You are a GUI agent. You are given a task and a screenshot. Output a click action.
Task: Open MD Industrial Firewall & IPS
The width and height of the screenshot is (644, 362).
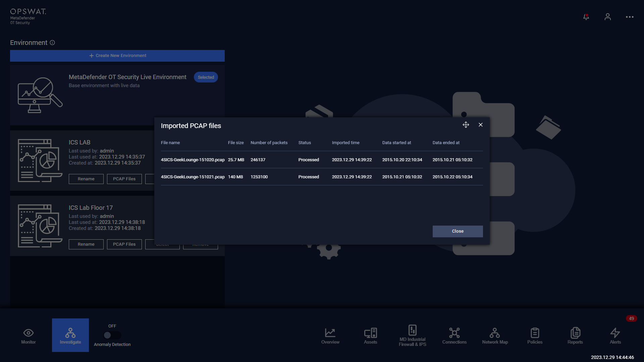pyautogui.click(x=413, y=336)
